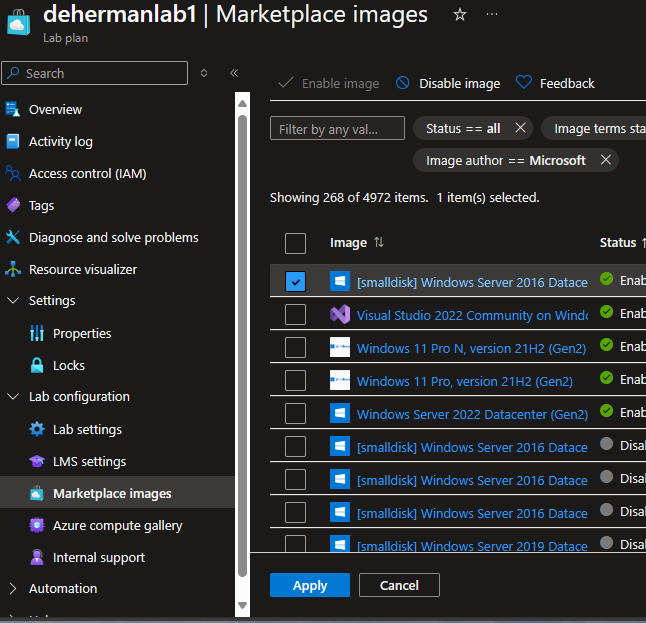This screenshot has height=623, width=646.
Task: Sort by the Image column header
Action: (x=357, y=243)
